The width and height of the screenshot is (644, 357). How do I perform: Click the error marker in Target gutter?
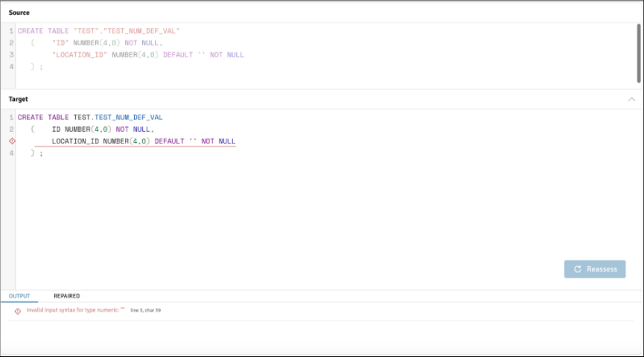point(11,141)
